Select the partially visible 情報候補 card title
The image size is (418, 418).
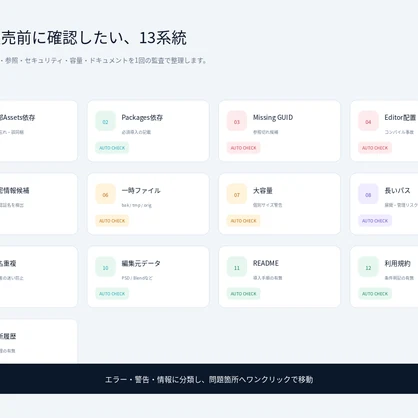tap(15, 190)
